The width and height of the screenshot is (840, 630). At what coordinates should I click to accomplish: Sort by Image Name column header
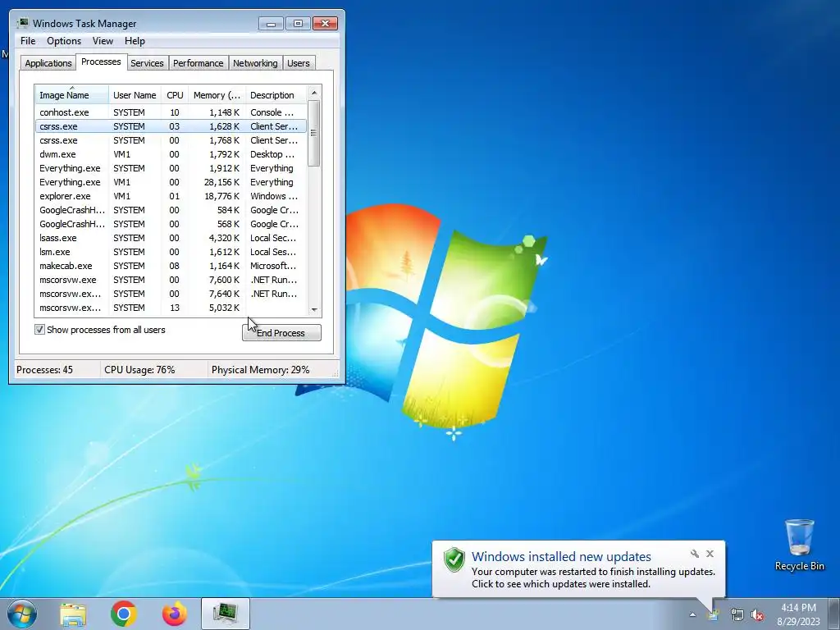72,95
